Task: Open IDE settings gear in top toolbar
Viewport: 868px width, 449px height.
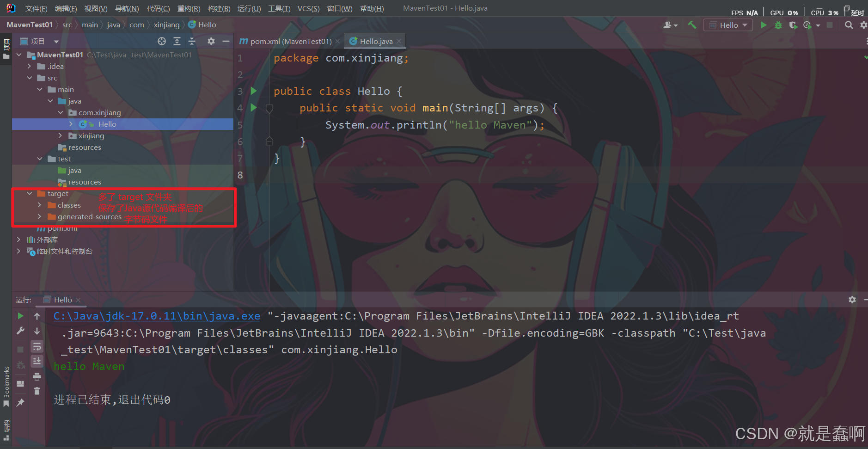Action: [x=863, y=25]
